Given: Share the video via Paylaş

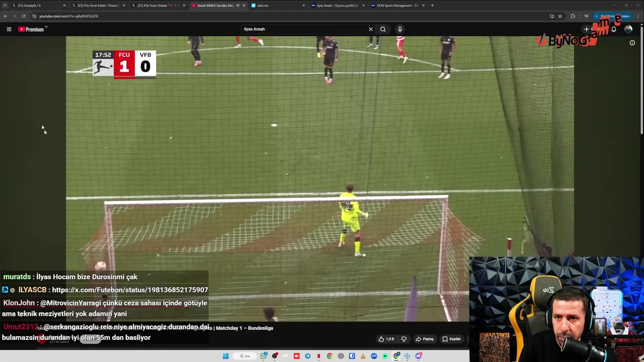Looking at the screenshot, I should pyautogui.click(x=424, y=339).
